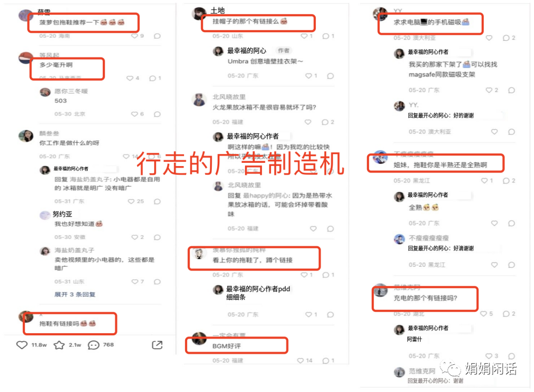
Task: Open replies bubble on 挂帽子的那个有链接么 comment
Action: (326, 36)
